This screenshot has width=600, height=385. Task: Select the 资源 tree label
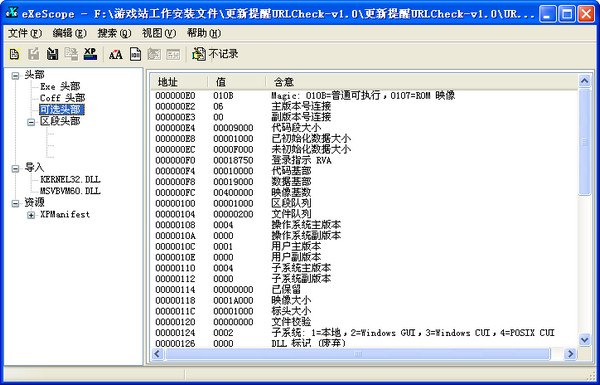[x=34, y=202]
